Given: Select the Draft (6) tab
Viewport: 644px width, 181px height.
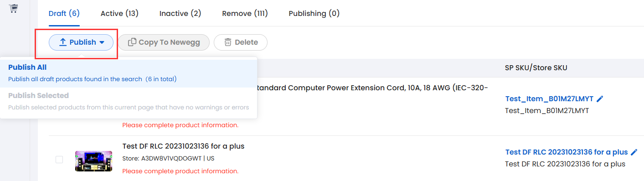Looking at the screenshot, I should coord(64,14).
